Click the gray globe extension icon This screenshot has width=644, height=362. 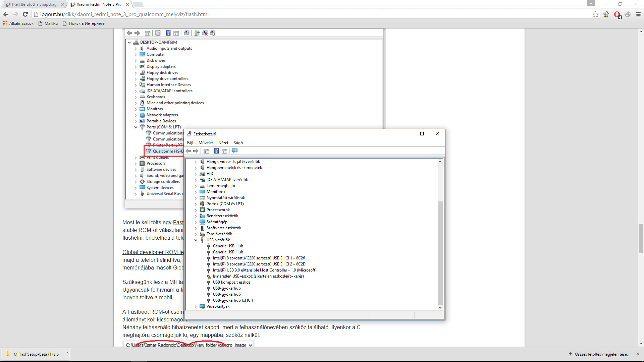pyautogui.click(x=628, y=14)
